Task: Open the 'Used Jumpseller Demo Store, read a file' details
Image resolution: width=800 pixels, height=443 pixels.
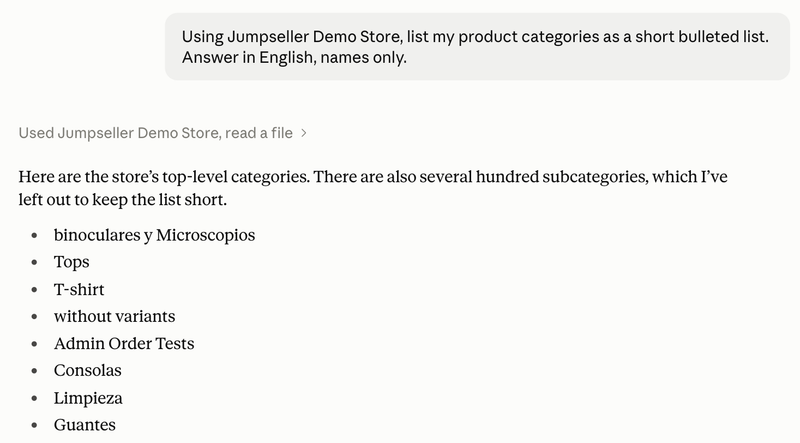Action: coord(162,133)
